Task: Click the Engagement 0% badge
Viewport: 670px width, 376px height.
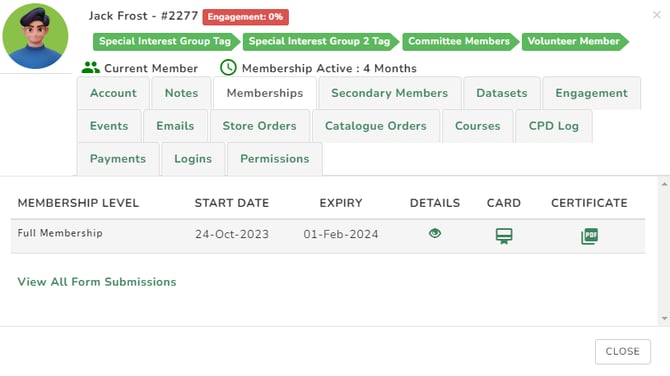Action: [x=245, y=17]
